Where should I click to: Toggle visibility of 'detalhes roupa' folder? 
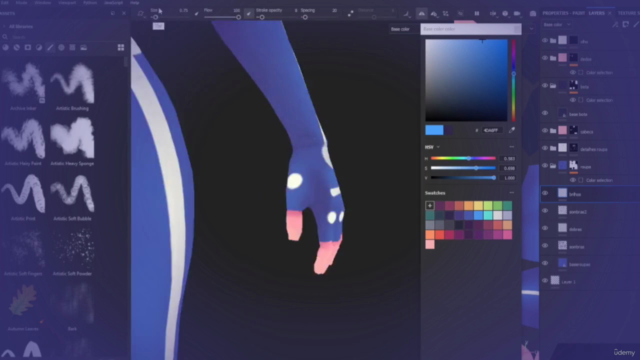point(545,149)
